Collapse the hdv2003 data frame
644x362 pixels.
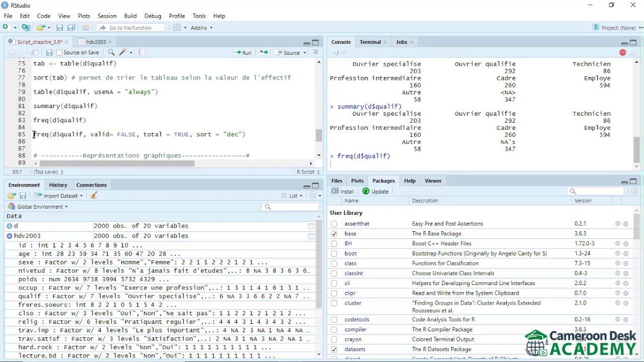pyautogui.click(x=10, y=236)
